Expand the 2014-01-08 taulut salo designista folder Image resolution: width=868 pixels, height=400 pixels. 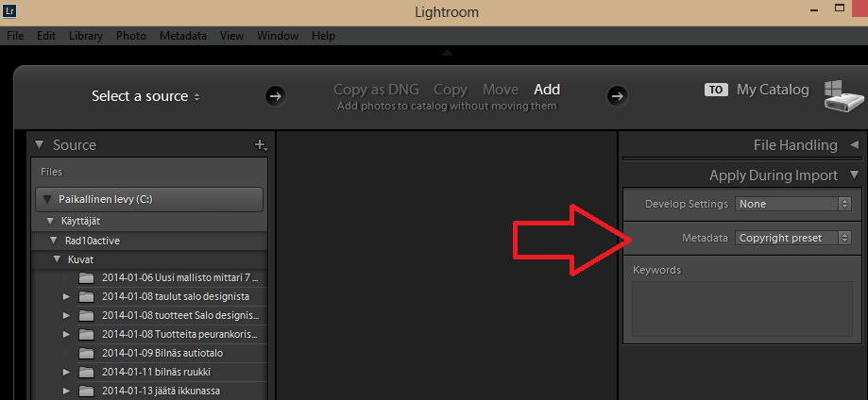tap(66, 297)
